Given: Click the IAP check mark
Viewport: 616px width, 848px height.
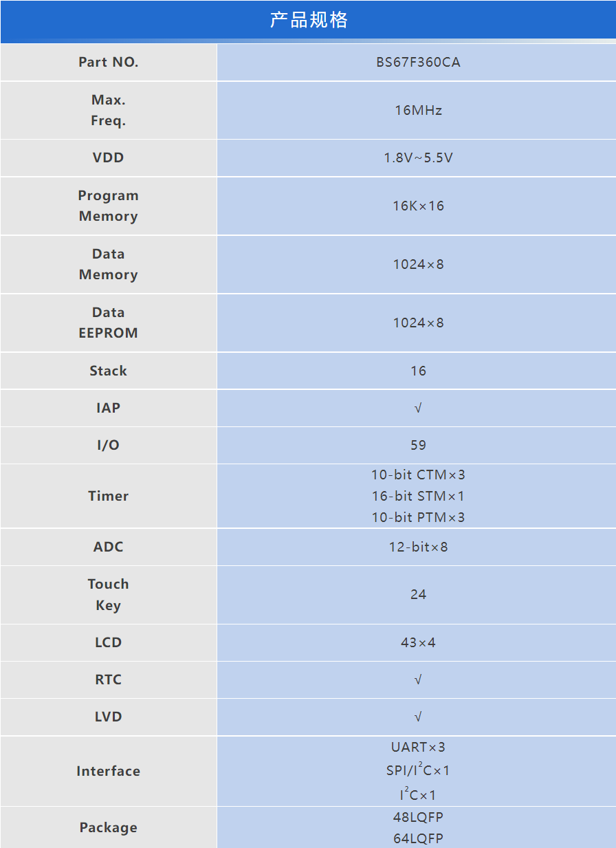Looking at the screenshot, I should pyautogui.click(x=418, y=409).
